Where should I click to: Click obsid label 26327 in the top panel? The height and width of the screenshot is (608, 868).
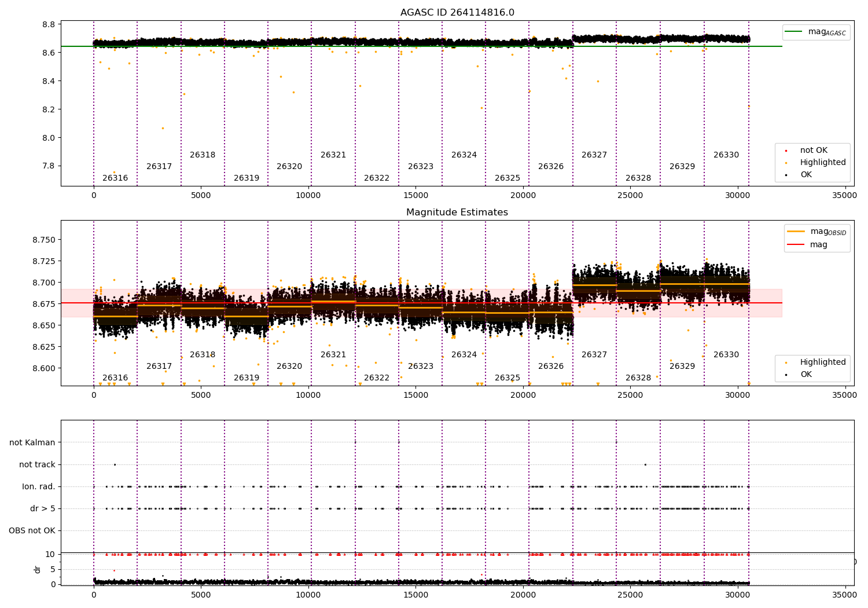[x=594, y=155]
